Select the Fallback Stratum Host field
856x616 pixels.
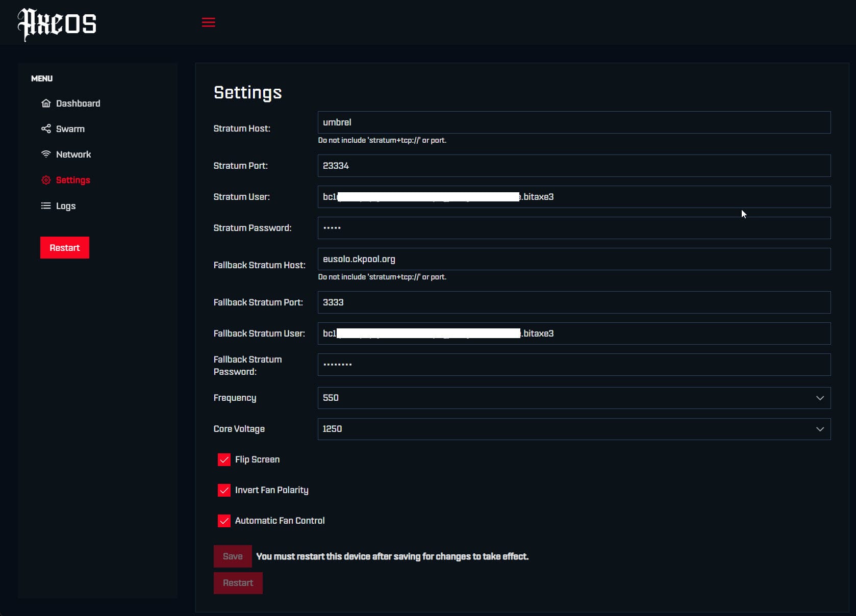[573, 260]
